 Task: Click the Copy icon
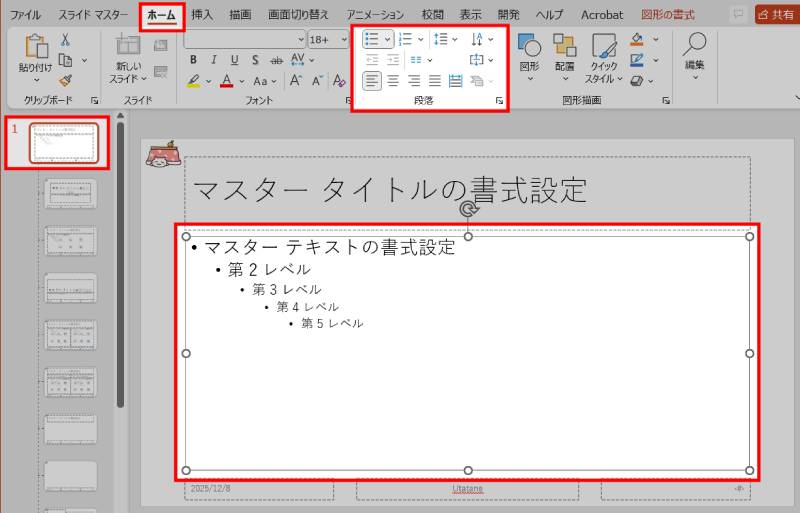(x=65, y=60)
